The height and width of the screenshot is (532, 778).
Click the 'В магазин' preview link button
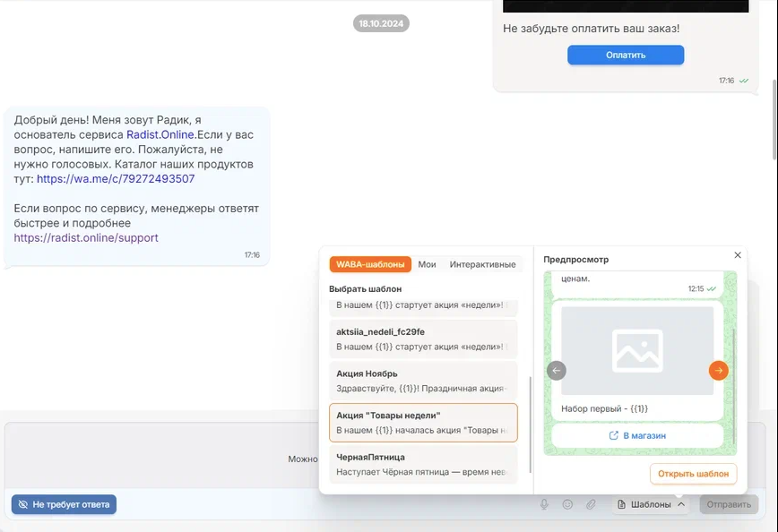(637, 435)
